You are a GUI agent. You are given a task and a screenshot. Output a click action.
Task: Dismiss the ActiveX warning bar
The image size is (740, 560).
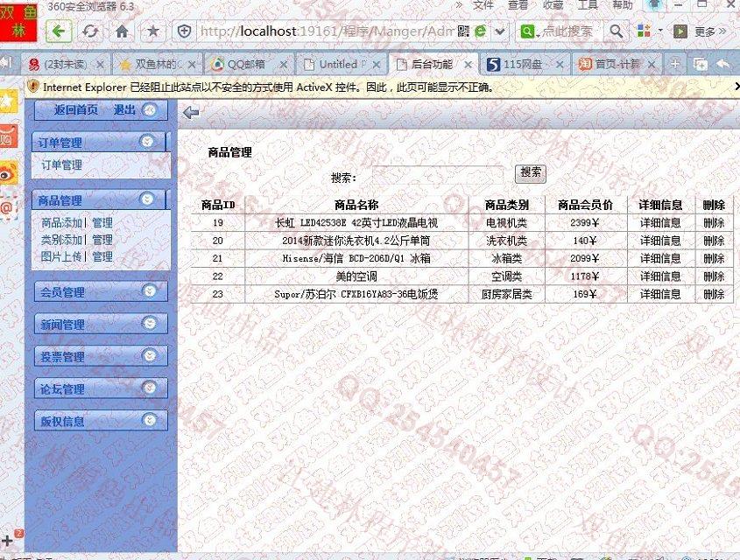tap(736, 87)
